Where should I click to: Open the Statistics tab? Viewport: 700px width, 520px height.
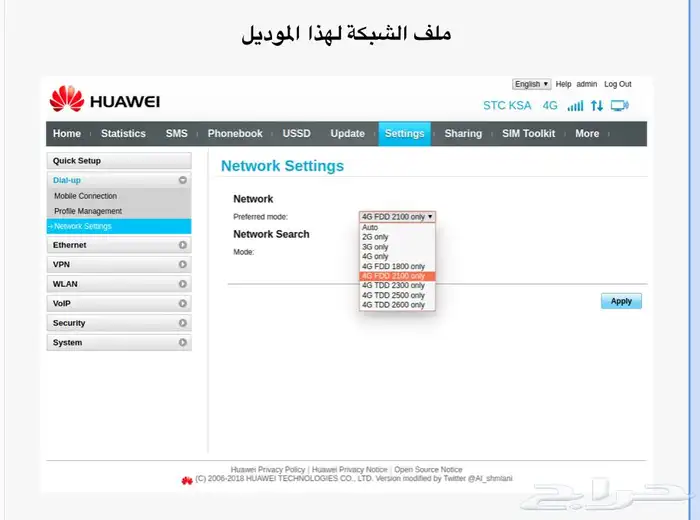pyautogui.click(x=123, y=133)
